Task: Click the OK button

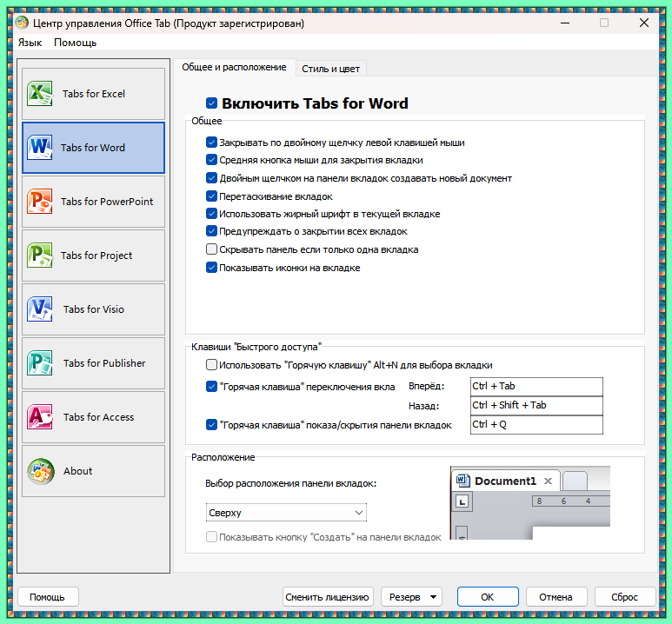Action: click(488, 597)
